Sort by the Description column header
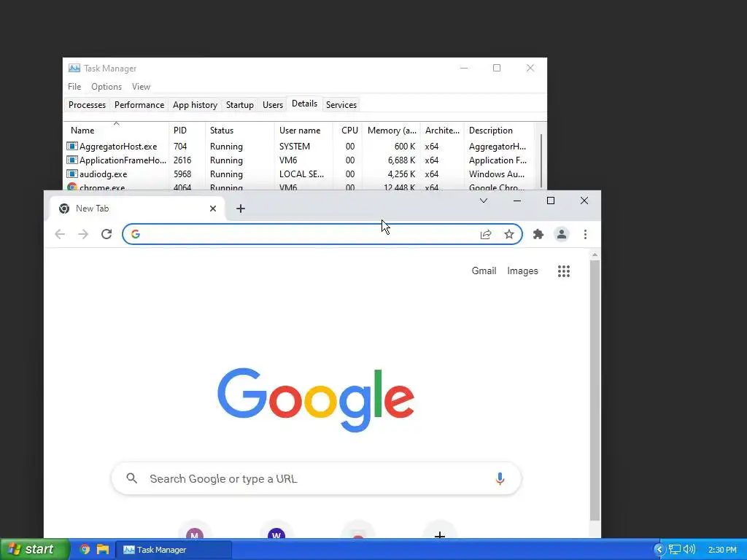Screen dimensions: 747x560 coord(499,130)
